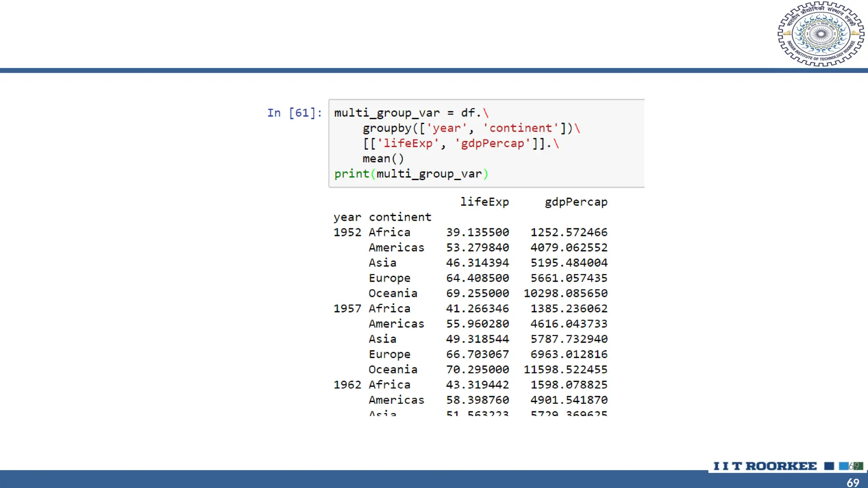Click the light blue square in footer
This screenshot has height=488, width=868.
click(843, 466)
